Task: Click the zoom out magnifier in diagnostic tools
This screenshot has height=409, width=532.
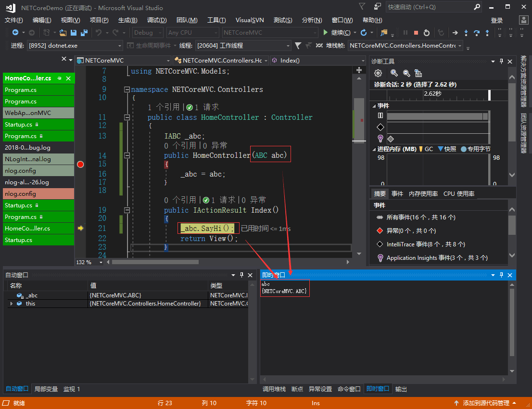Action: pos(406,73)
